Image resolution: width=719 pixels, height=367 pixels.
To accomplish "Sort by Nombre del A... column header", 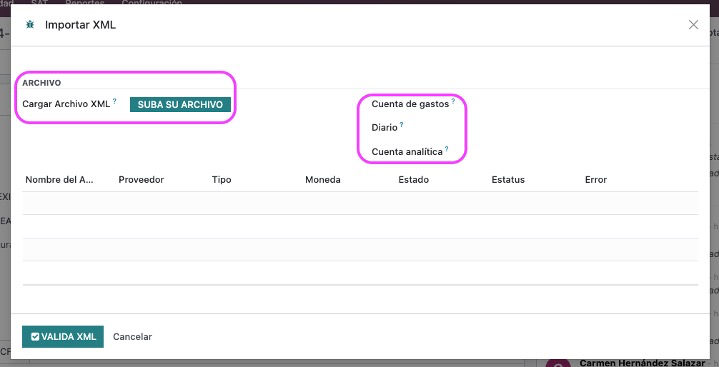I will click(x=59, y=180).
